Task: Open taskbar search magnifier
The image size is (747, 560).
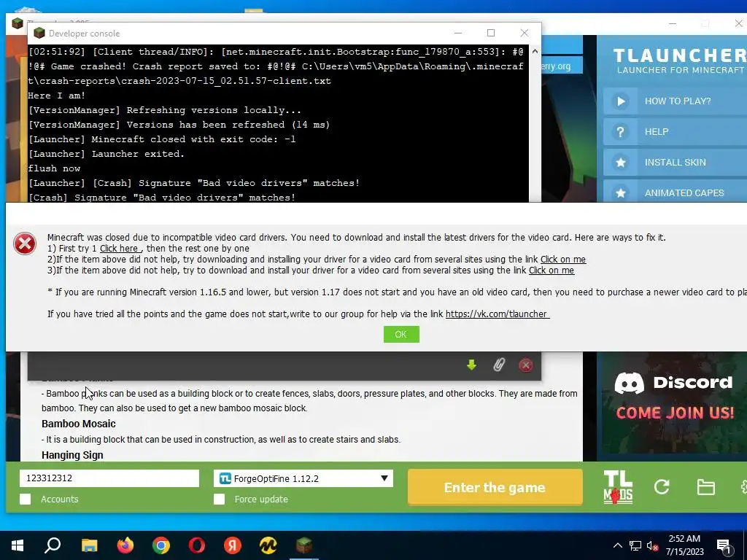Action: coord(53,545)
